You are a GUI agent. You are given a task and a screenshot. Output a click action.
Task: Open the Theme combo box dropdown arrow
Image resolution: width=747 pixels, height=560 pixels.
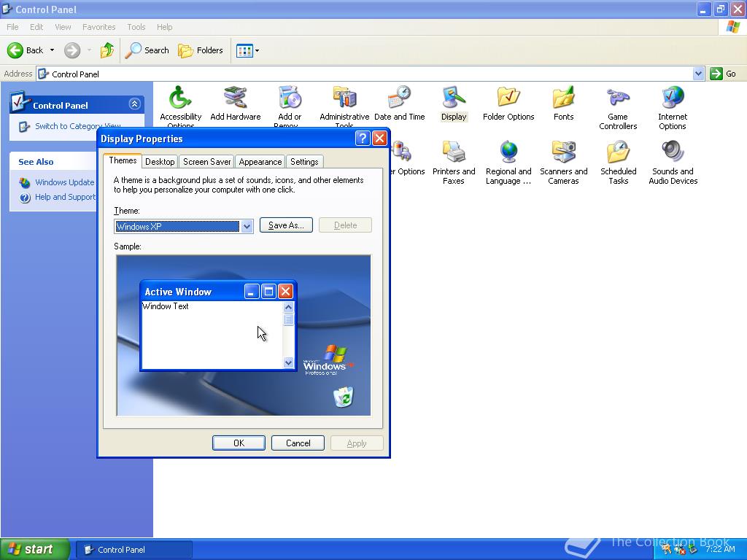(x=247, y=226)
